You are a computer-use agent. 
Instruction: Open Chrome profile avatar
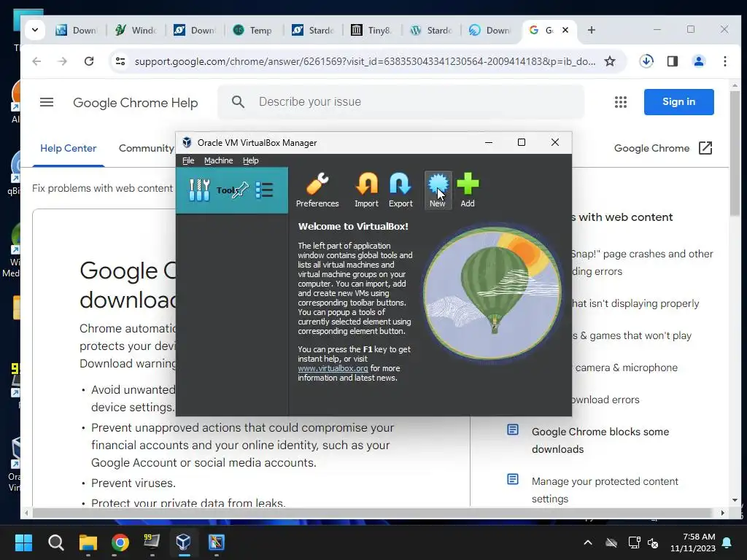point(699,61)
